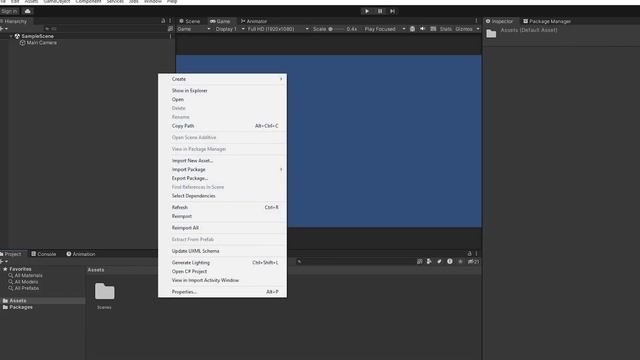This screenshot has height=360, width=640.
Task: Adjust the Game view Scale slider
Action: 337,29
